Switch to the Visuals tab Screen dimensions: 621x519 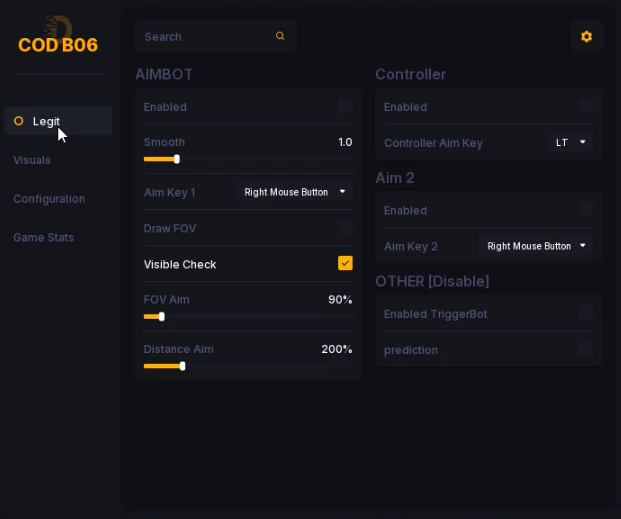pyautogui.click(x=32, y=160)
